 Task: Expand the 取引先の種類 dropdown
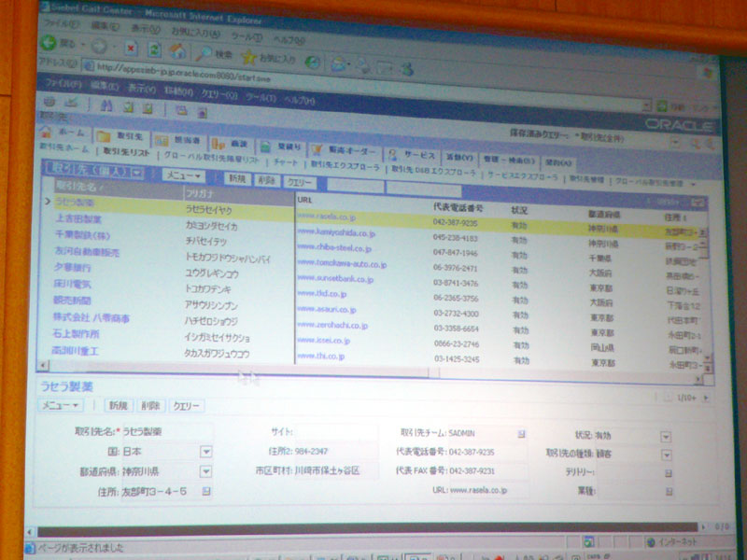pyautogui.click(x=667, y=455)
